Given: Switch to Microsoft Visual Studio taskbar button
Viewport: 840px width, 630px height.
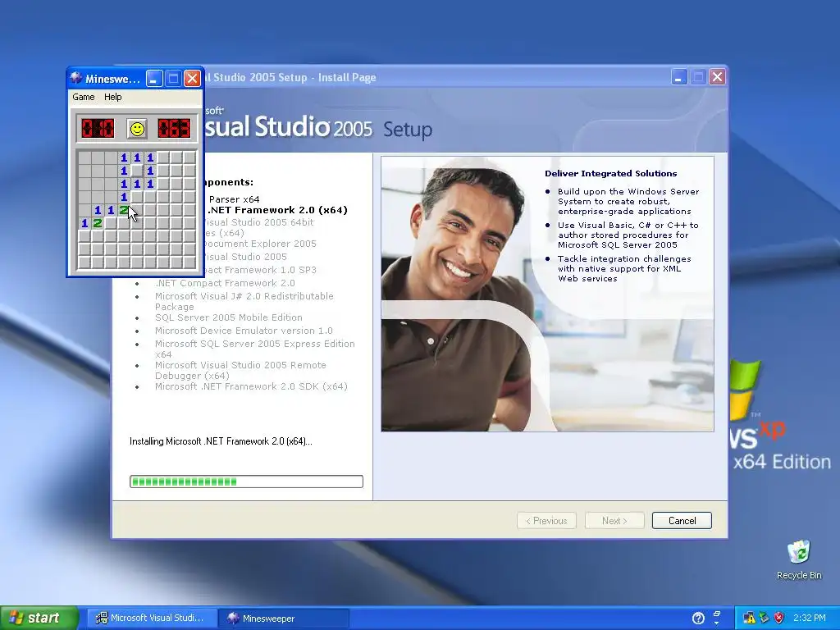Looking at the screenshot, I should coord(151,619).
